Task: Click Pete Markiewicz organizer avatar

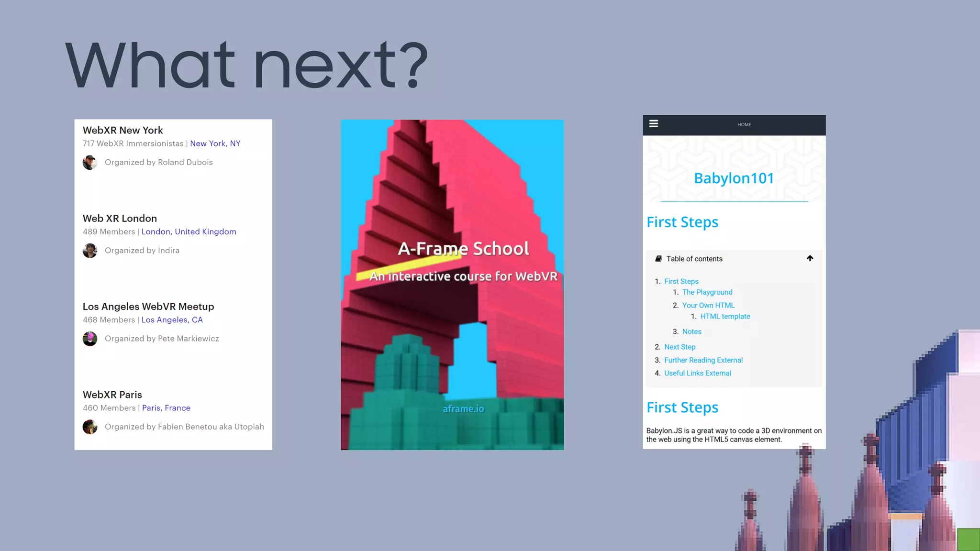Action: pyautogui.click(x=90, y=339)
